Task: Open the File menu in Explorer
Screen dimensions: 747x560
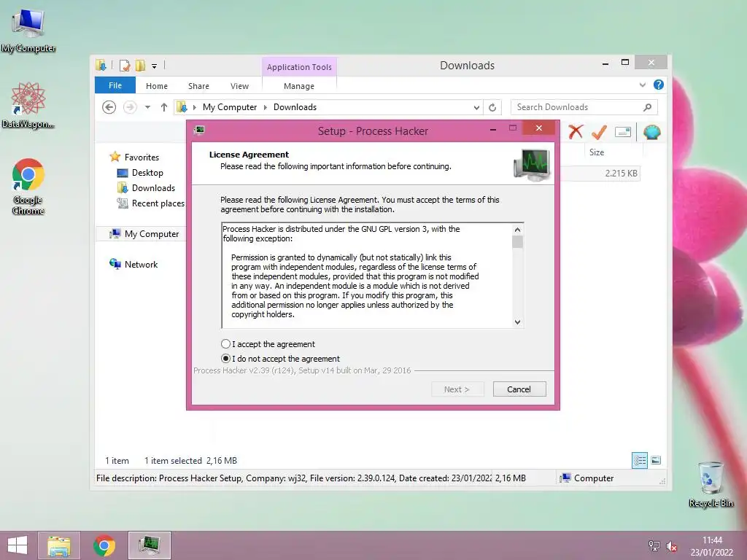Action: pyautogui.click(x=115, y=85)
